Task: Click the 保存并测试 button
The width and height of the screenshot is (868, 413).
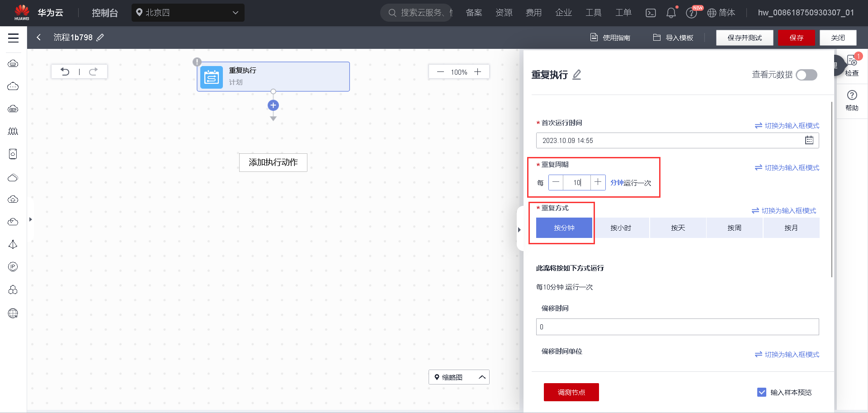Action: (x=745, y=38)
